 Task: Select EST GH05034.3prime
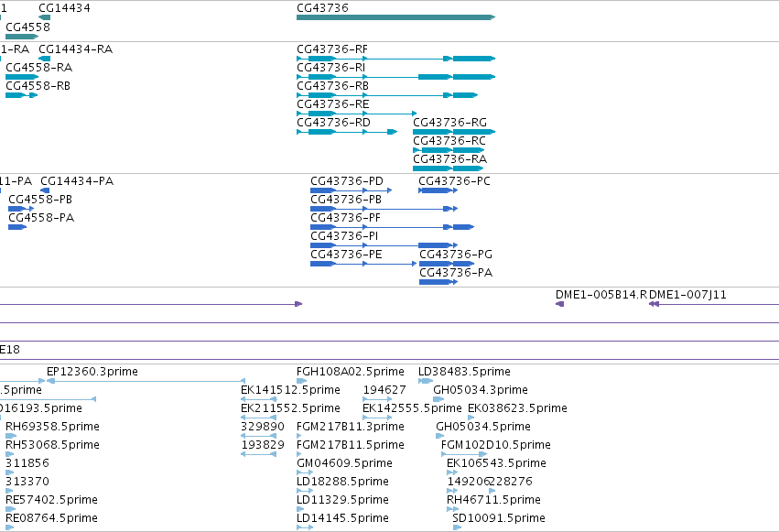tap(438, 399)
